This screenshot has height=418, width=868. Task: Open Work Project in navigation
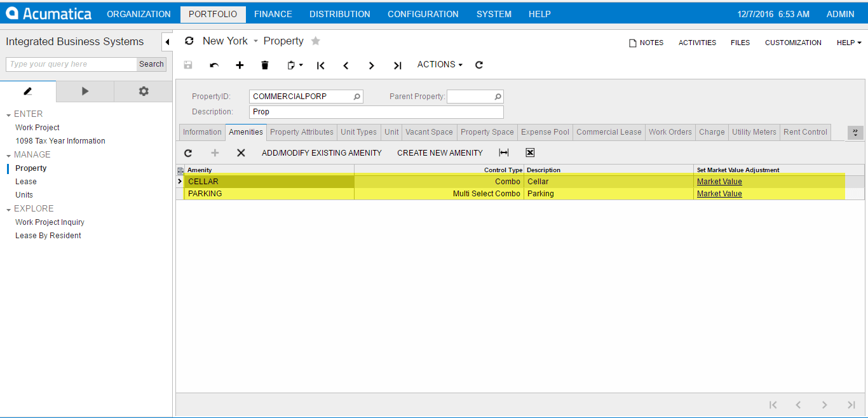click(x=37, y=128)
